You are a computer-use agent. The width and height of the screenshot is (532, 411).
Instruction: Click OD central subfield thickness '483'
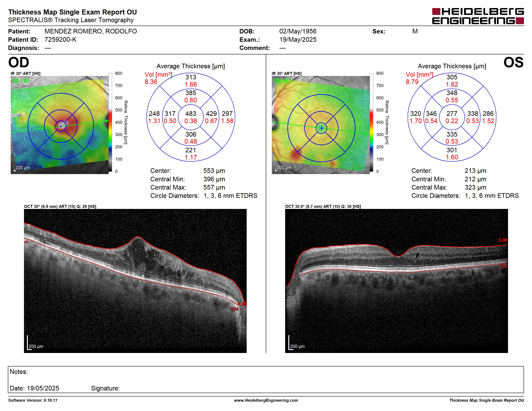190,114
